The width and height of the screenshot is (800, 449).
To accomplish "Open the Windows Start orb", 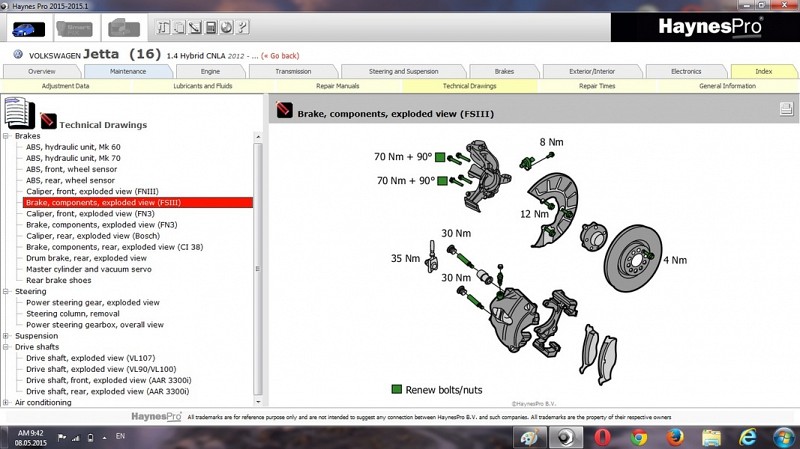I will pos(783,438).
